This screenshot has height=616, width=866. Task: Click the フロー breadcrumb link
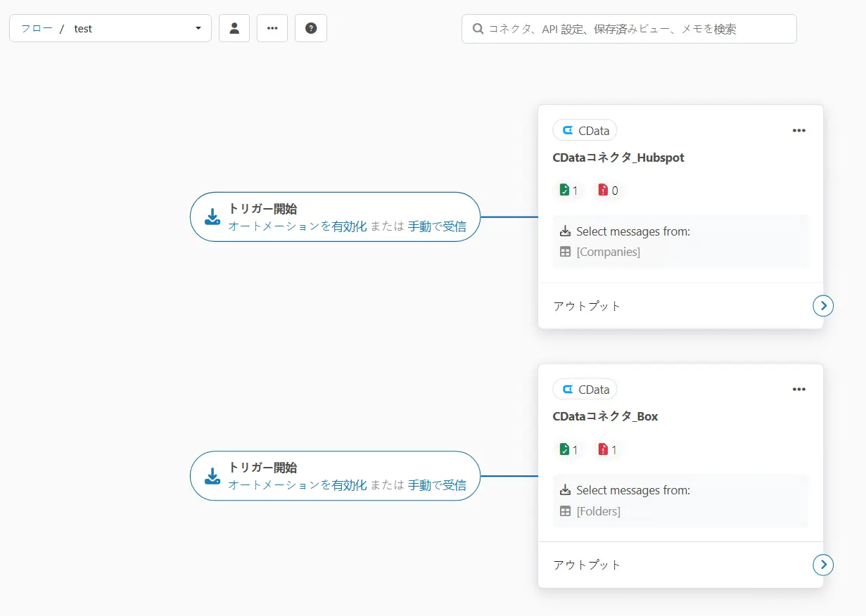[37, 29]
